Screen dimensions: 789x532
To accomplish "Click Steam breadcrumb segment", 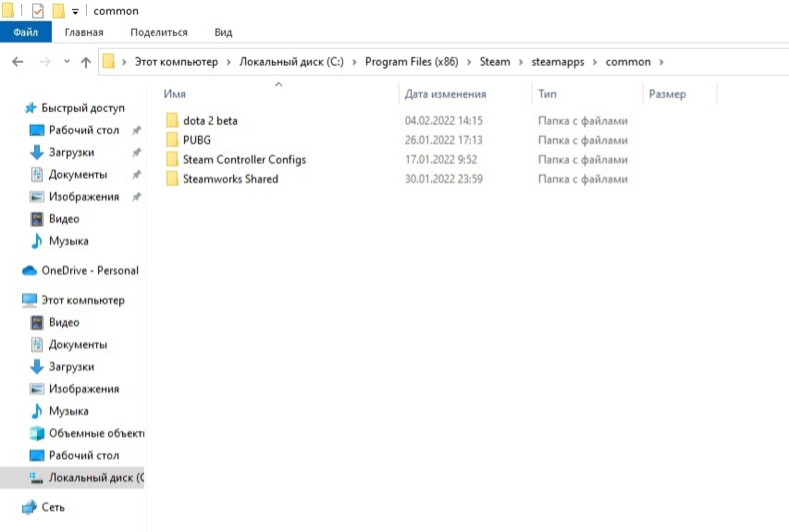I will click(495, 62).
